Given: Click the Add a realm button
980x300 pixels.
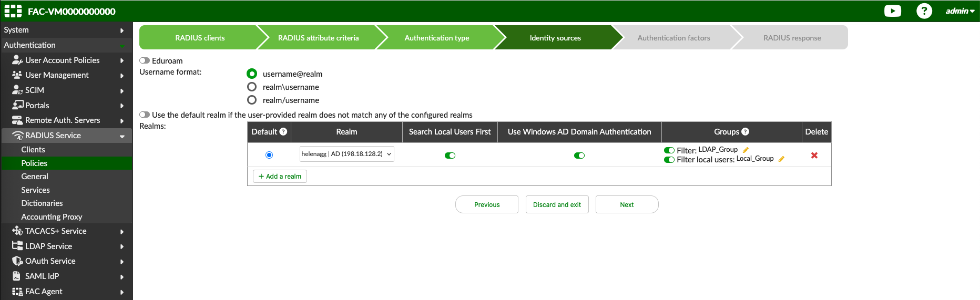Looking at the screenshot, I should [280, 177].
